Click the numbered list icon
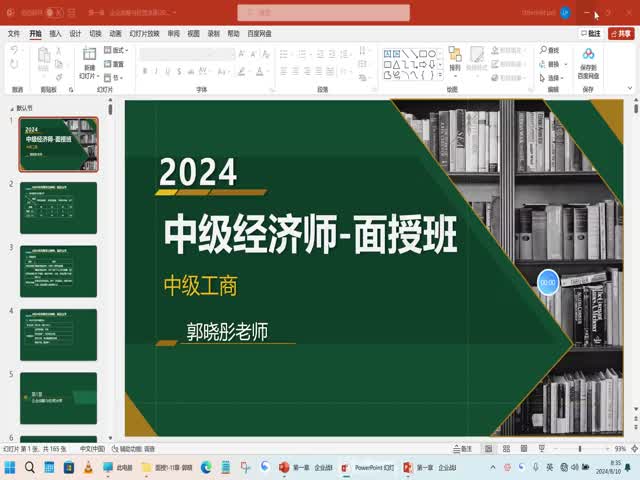 tap(302, 53)
